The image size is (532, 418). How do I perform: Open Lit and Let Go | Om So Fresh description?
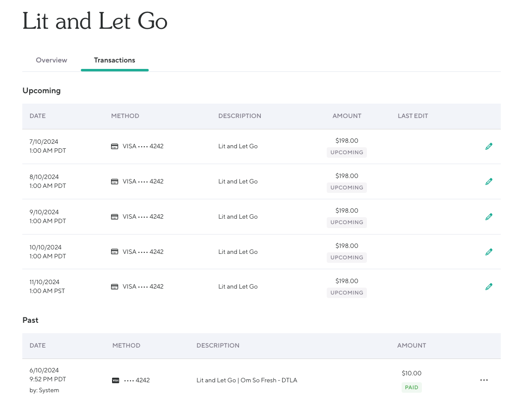tap(246, 380)
